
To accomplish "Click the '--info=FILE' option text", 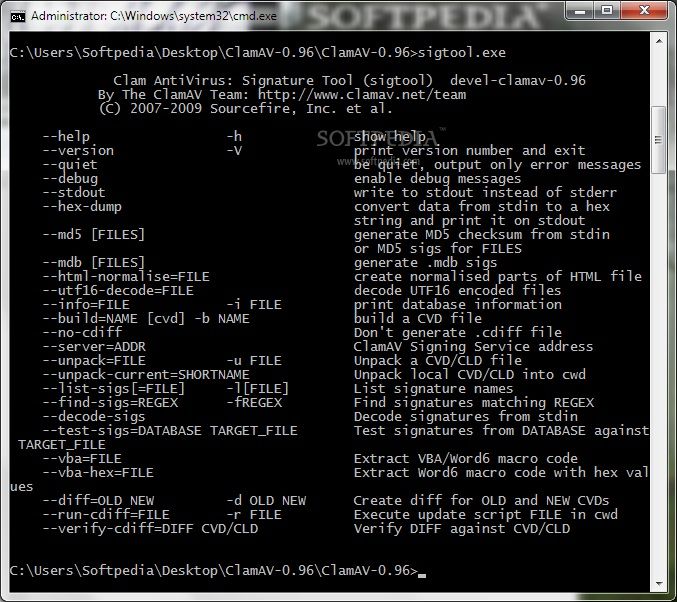I will point(86,304).
